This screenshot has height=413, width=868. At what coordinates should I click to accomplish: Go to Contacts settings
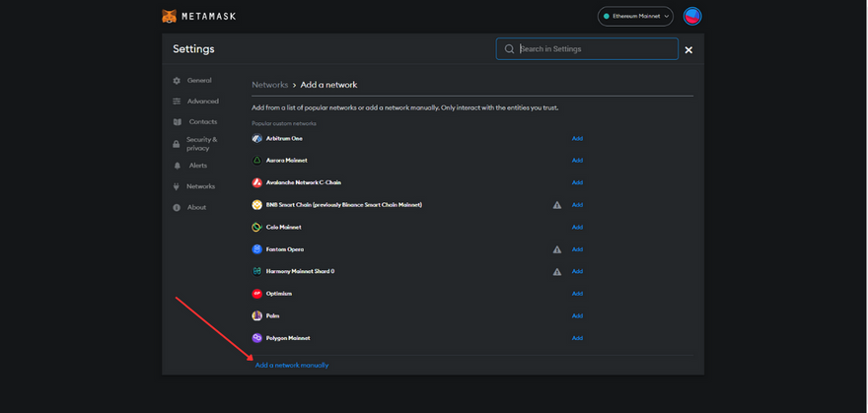[x=202, y=122]
